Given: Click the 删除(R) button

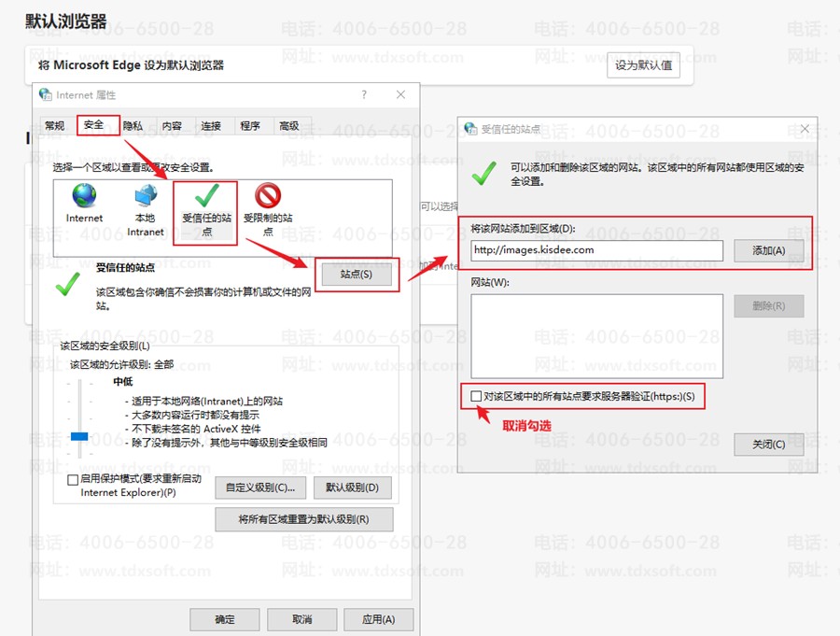Looking at the screenshot, I should (769, 305).
